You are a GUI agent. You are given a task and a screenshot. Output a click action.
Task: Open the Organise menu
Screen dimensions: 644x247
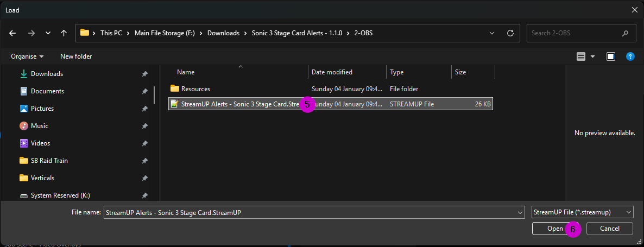pyautogui.click(x=27, y=56)
